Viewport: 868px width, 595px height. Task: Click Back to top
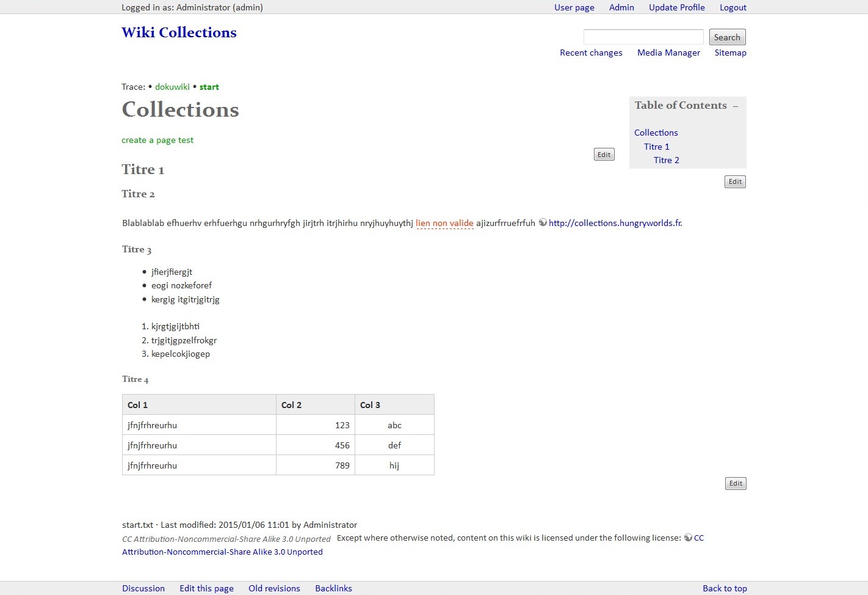tap(725, 588)
